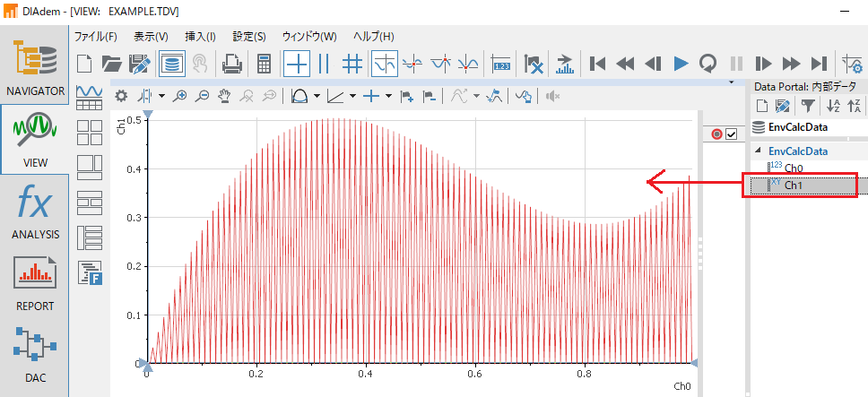Zoom out with the magnifier minus icon
This screenshot has height=397, width=868.
tap(202, 96)
